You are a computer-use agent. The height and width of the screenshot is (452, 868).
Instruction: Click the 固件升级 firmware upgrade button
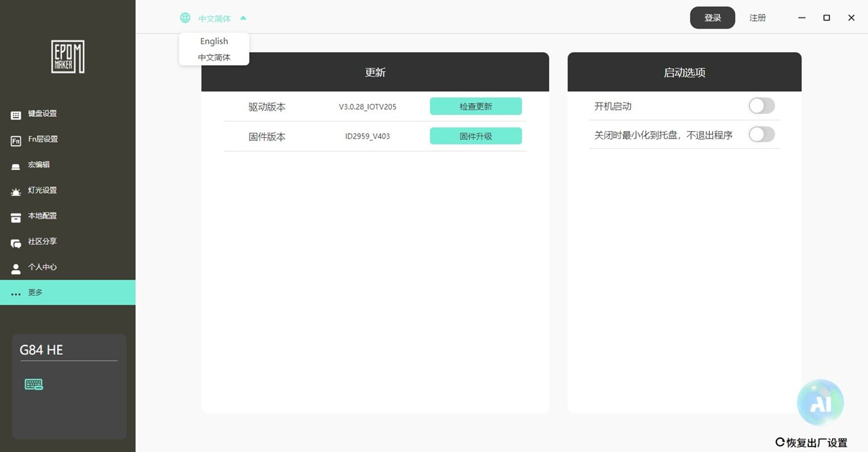(475, 136)
